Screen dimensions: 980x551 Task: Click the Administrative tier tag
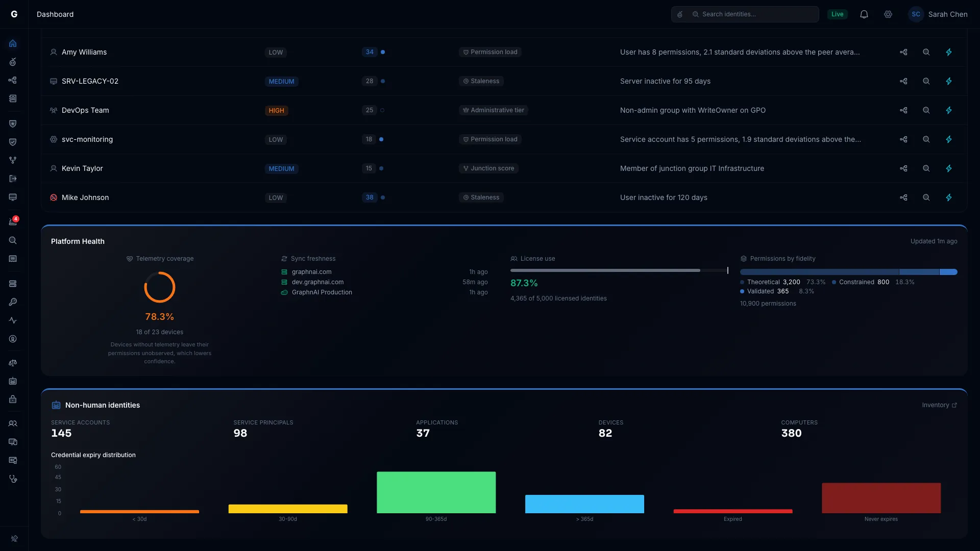click(x=493, y=110)
